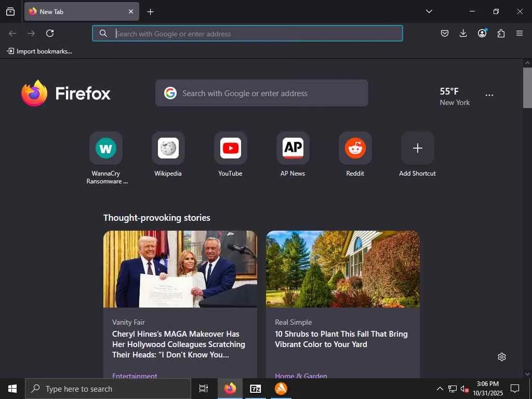Screen dimensions: 532x399
Task: Click the magnifier icon in address bar
Action: click(103, 33)
